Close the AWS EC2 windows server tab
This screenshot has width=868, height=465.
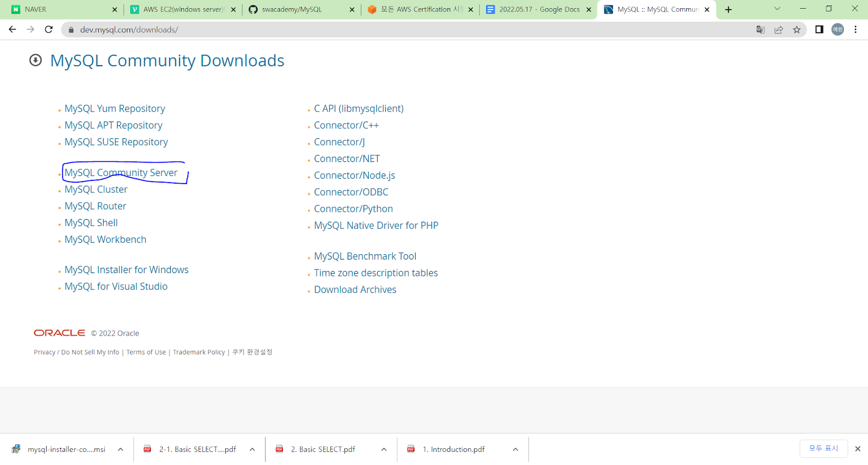[233, 9]
